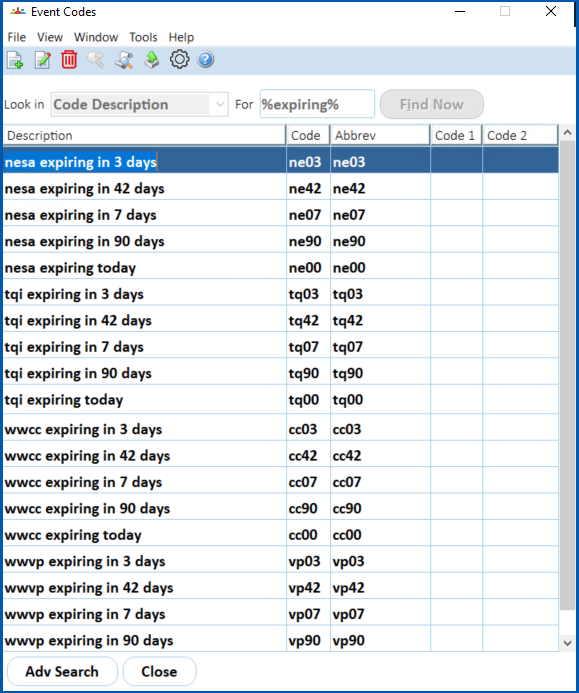Click the scrollbar up arrow
This screenshot has height=693, width=579.
coord(567,133)
